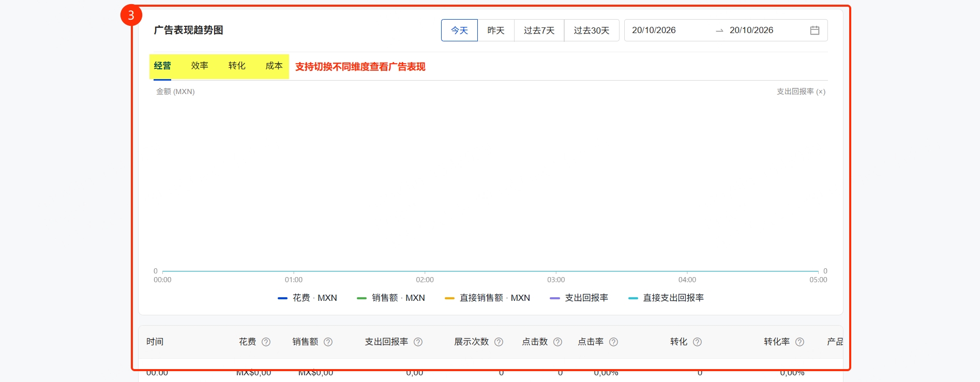980x382 pixels.
Task: Click the 点击数 column header text
Action: (535, 342)
